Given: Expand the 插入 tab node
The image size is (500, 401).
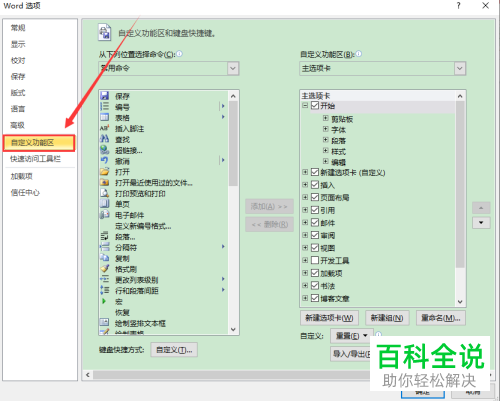Looking at the screenshot, I should 305,185.
